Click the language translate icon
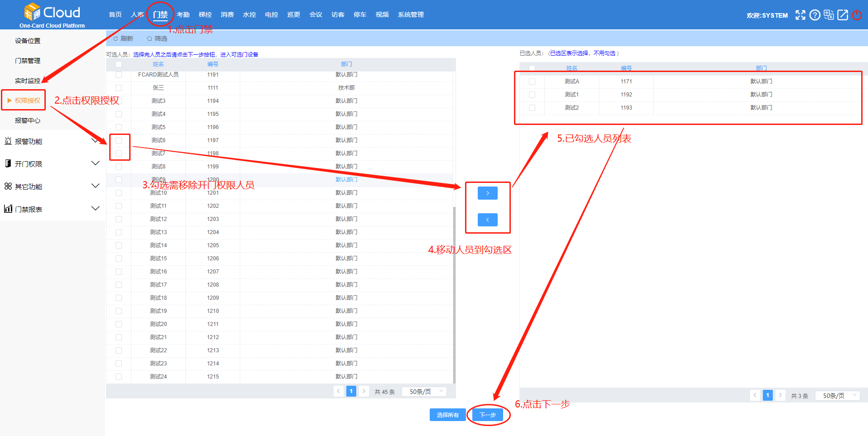This screenshot has height=436, width=868. (x=829, y=15)
